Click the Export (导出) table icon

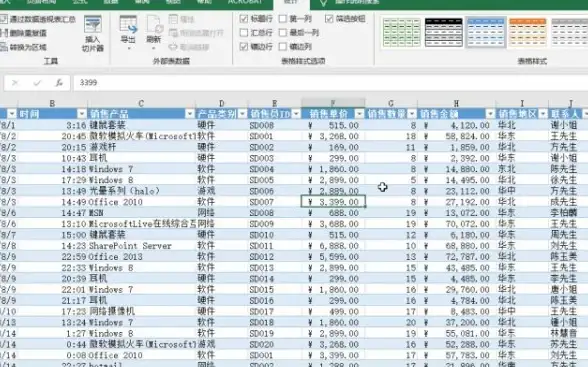(x=128, y=24)
